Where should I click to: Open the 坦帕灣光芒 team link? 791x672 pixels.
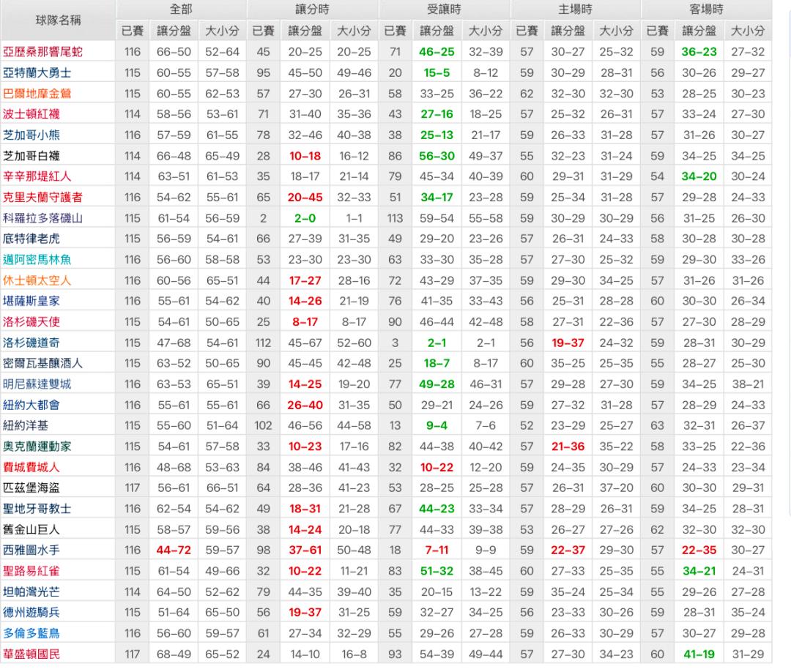(x=31, y=592)
